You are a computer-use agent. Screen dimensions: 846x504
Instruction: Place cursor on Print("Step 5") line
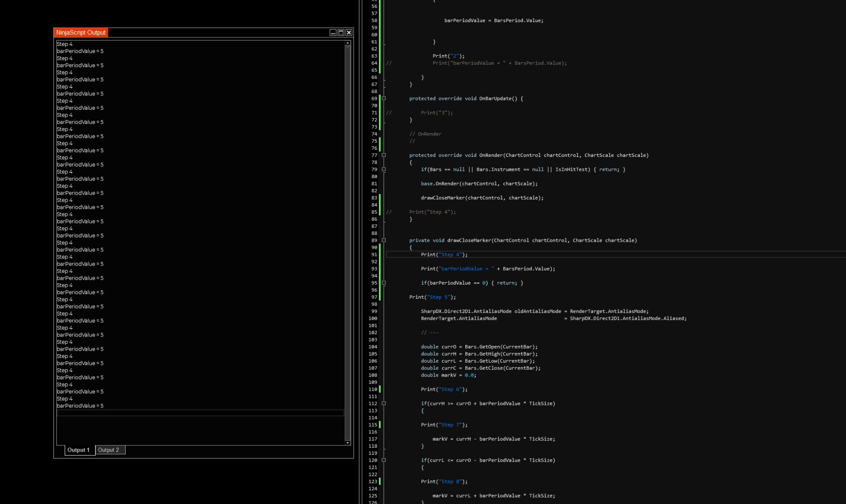click(x=432, y=297)
